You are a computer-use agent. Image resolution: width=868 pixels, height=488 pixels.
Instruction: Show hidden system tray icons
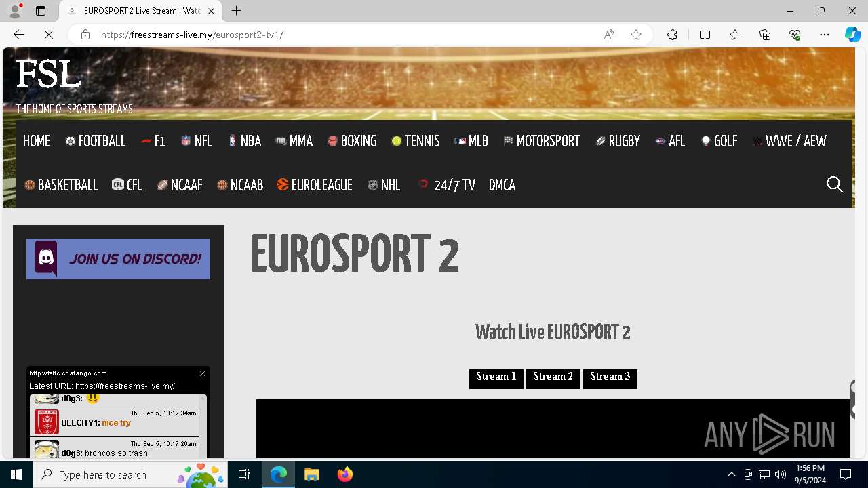[731, 474]
